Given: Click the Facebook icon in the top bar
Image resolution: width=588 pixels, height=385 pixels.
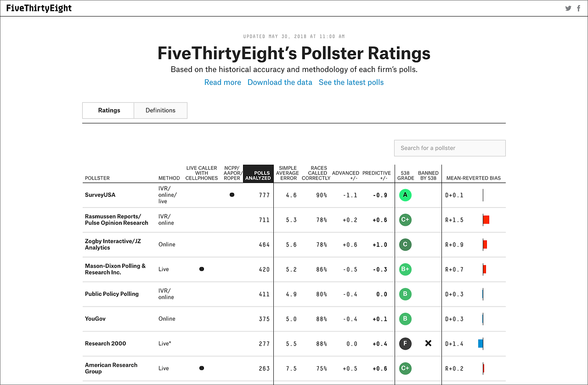Looking at the screenshot, I should click(x=578, y=8).
